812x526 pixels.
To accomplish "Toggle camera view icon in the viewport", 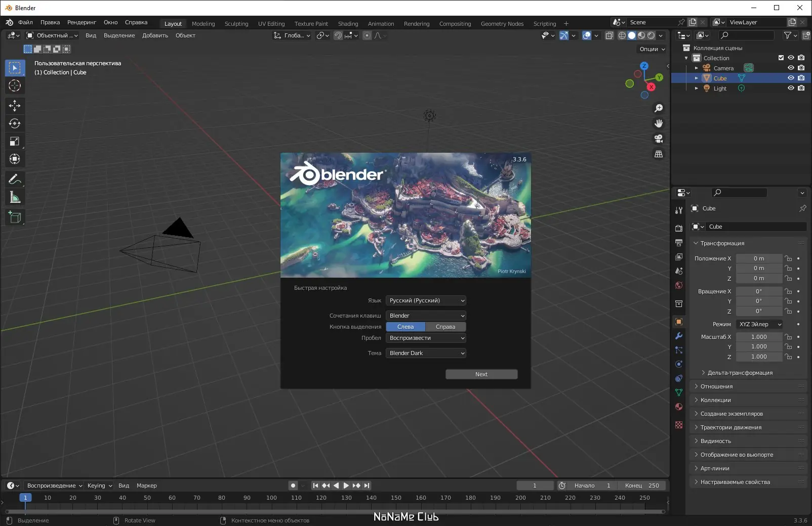I will point(659,139).
